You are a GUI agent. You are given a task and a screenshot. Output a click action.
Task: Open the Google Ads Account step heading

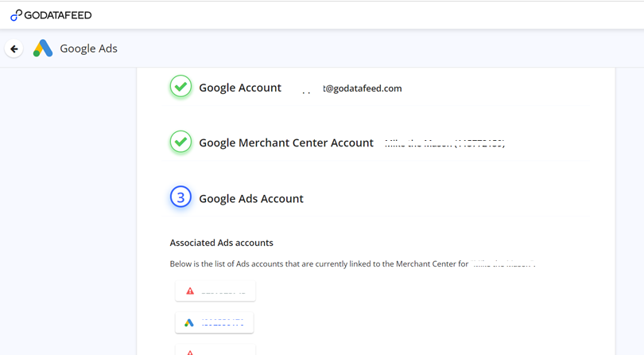coord(251,199)
